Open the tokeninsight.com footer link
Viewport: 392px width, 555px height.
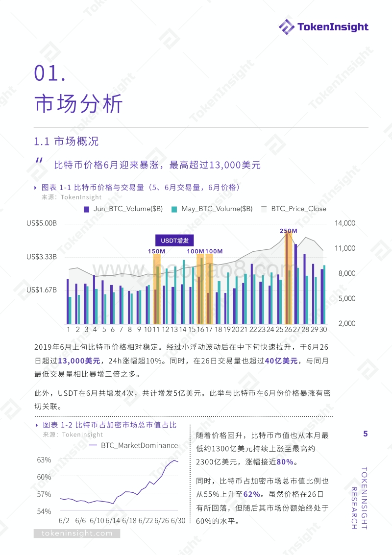click(x=77, y=533)
